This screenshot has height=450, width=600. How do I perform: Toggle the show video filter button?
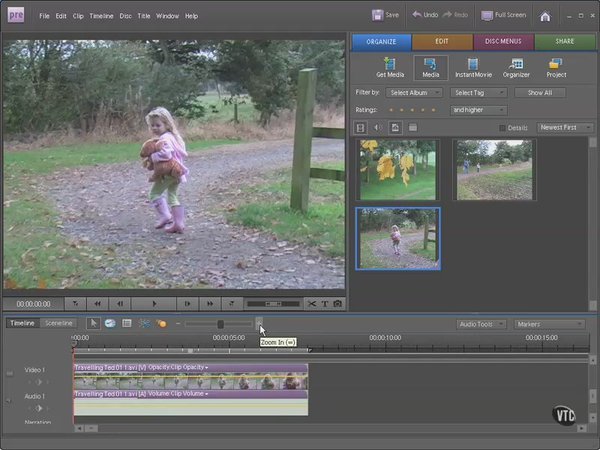click(361, 128)
